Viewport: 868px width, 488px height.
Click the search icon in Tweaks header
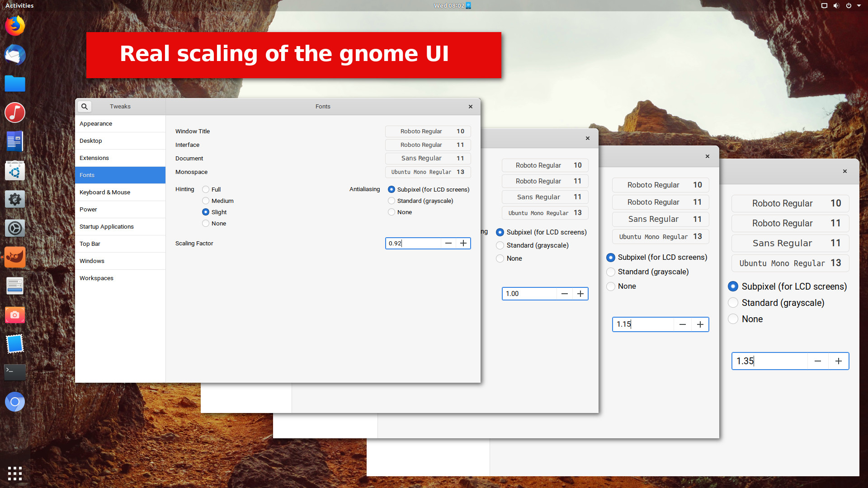[85, 107]
